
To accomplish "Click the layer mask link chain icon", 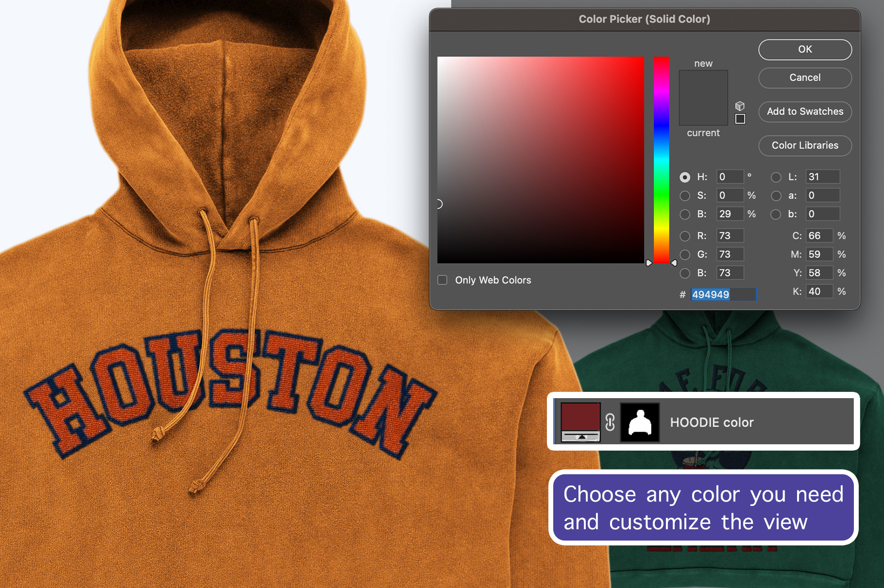I will click(x=610, y=422).
